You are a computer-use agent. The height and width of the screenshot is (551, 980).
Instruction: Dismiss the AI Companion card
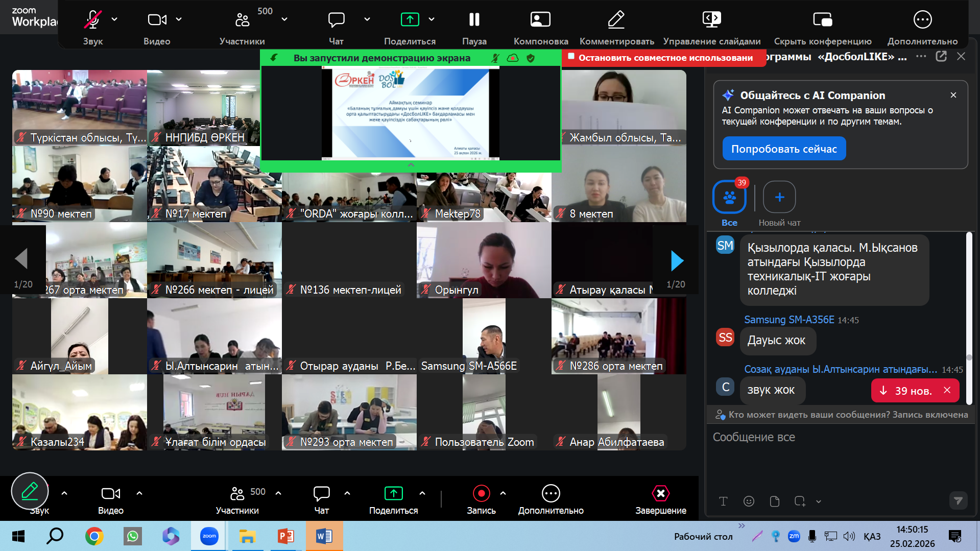coord(953,95)
